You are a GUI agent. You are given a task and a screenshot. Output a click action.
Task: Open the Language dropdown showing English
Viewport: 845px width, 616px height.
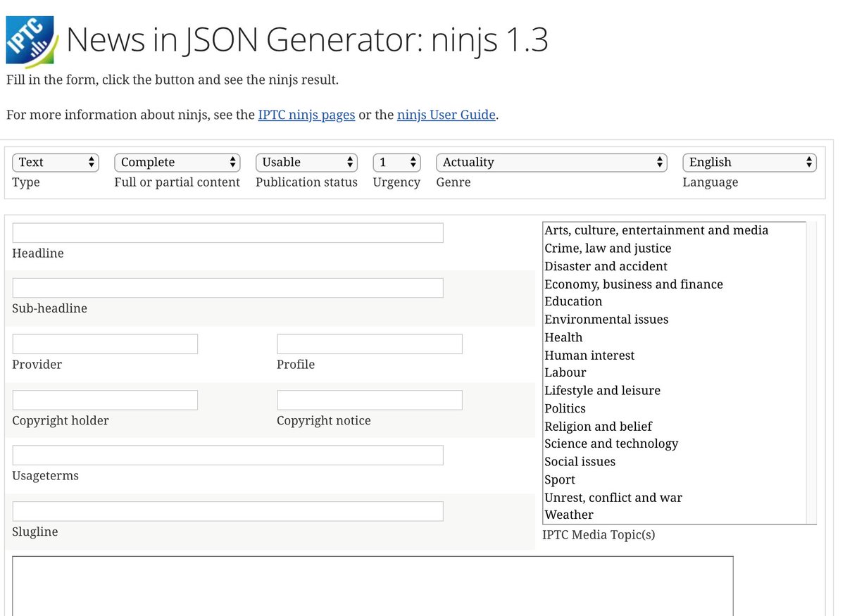[749, 163]
